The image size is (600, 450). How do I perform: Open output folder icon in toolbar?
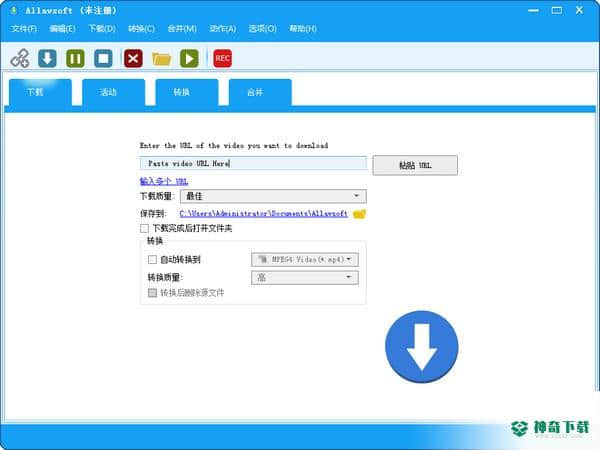(x=161, y=59)
